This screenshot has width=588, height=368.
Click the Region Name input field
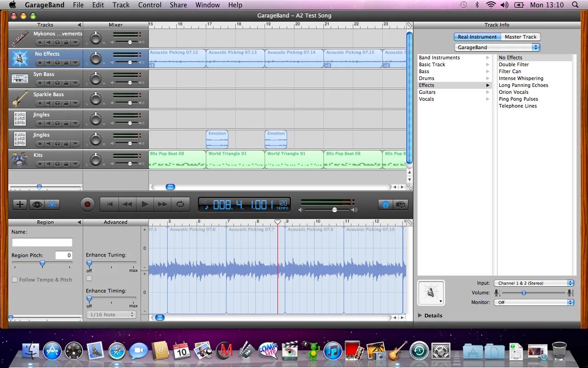pos(42,242)
